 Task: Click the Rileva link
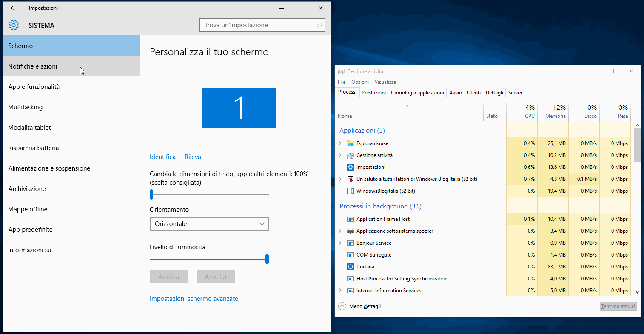[193, 157]
